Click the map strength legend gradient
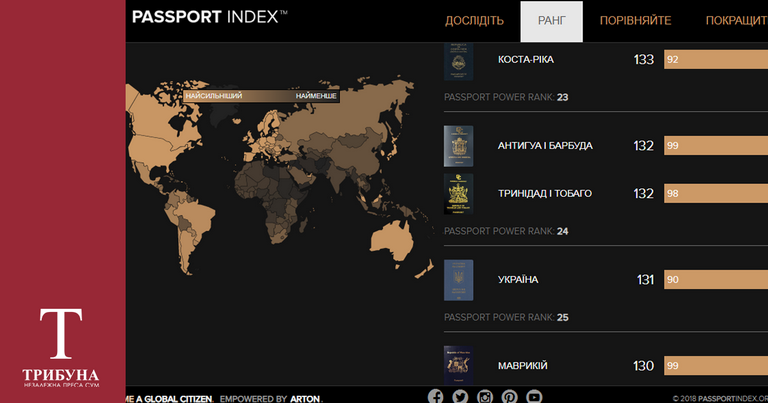The width and height of the screenshot is (768, 403). click(x=261, y=96)
